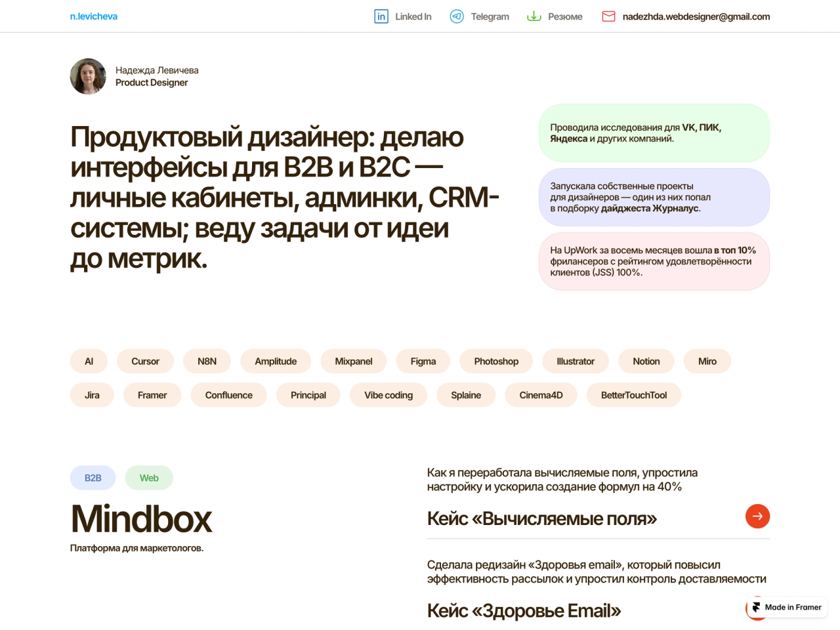This screenshot has height=630, width=840.
Task: Click the Made in Framer badge
Action: click(787, 608)
